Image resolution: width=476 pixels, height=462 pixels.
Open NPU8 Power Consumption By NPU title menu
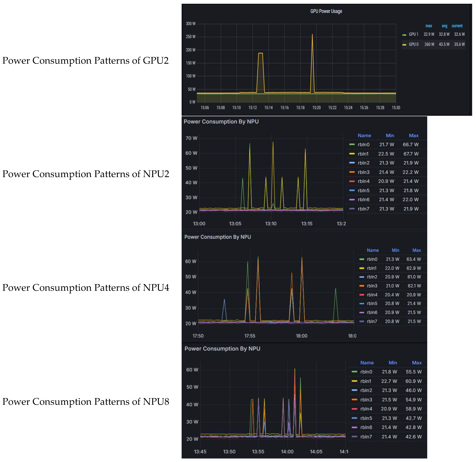click(x=222, y=348)
